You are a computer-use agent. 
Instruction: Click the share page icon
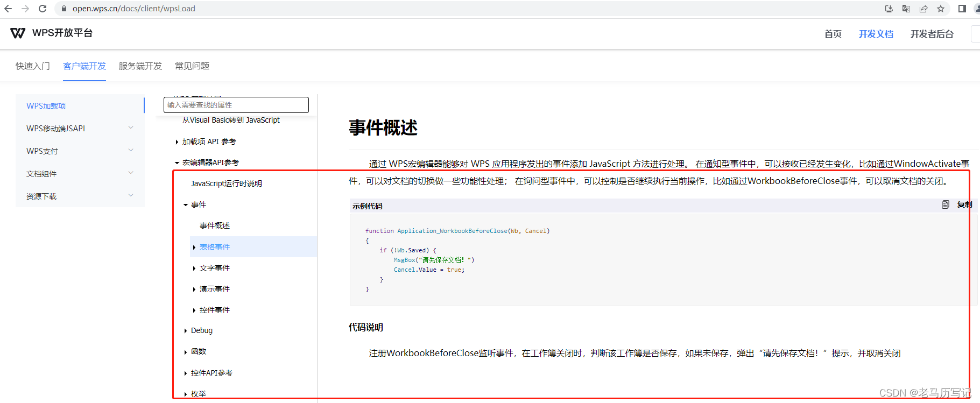coord(923,9)
